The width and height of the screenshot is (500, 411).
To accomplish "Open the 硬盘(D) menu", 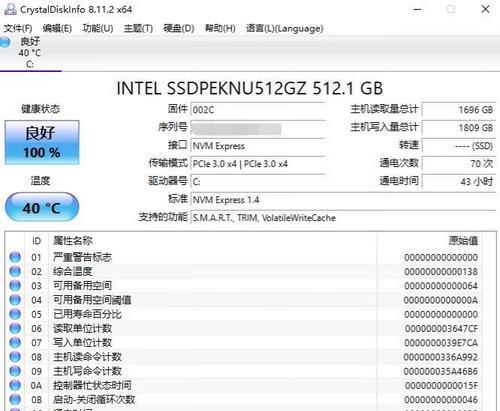I will coord(179,29).
